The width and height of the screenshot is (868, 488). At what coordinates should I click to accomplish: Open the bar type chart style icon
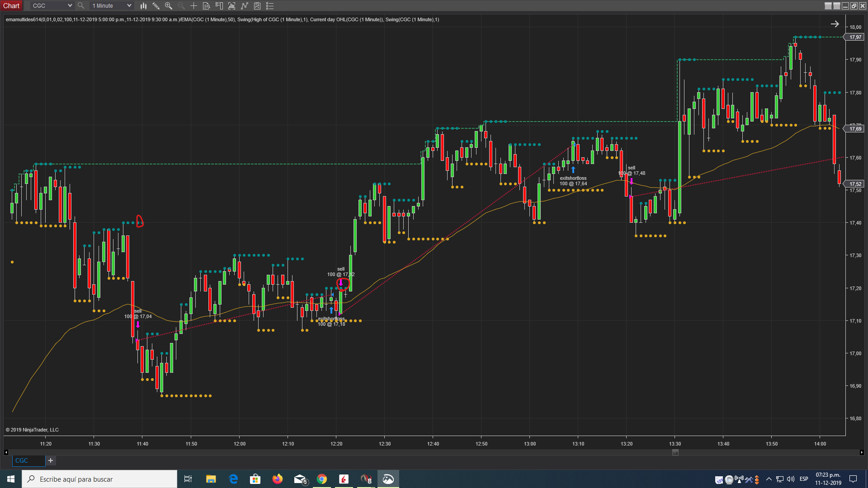coord(143,6)
